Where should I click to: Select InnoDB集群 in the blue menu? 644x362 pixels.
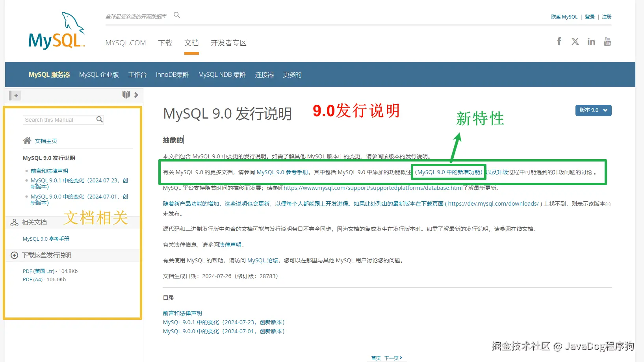click(173, 75)
